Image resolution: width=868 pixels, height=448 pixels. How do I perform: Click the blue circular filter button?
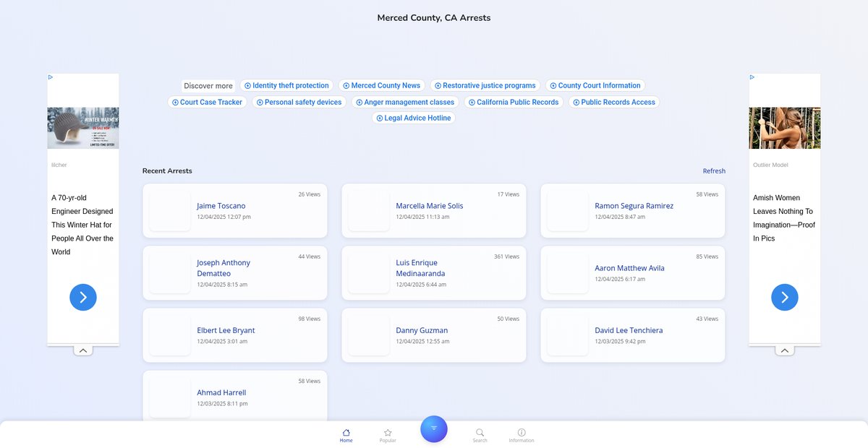coord(434,428)
